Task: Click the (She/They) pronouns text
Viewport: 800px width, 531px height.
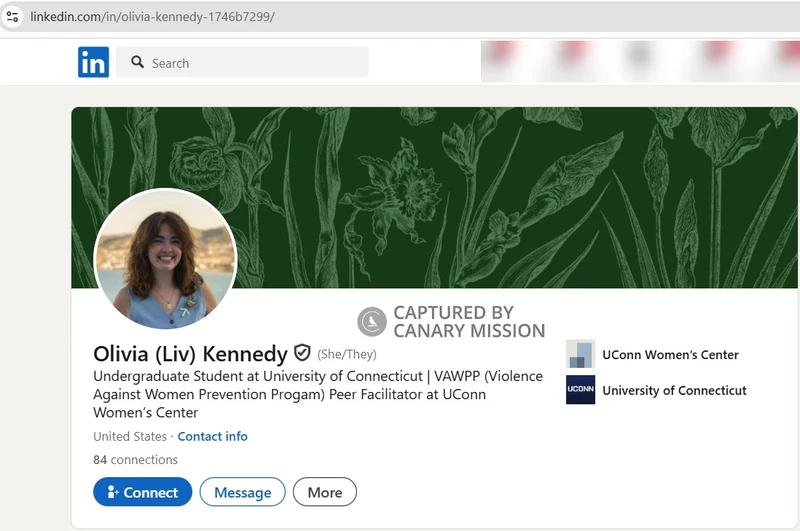Action: [347, 355]
